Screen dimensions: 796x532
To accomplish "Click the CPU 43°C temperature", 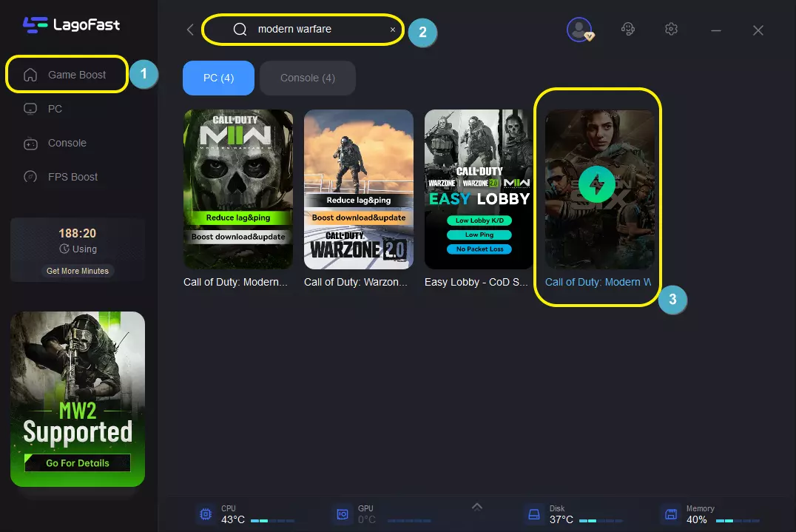I will 233,520.
